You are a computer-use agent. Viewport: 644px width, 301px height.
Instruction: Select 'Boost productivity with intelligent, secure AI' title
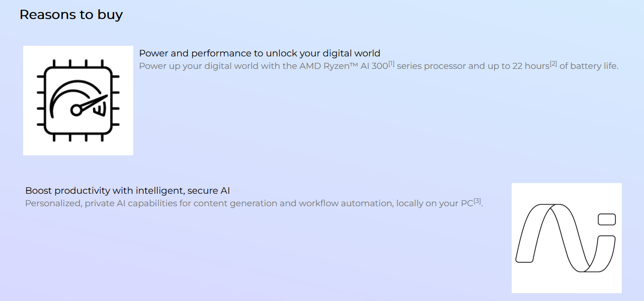(128, 190)
